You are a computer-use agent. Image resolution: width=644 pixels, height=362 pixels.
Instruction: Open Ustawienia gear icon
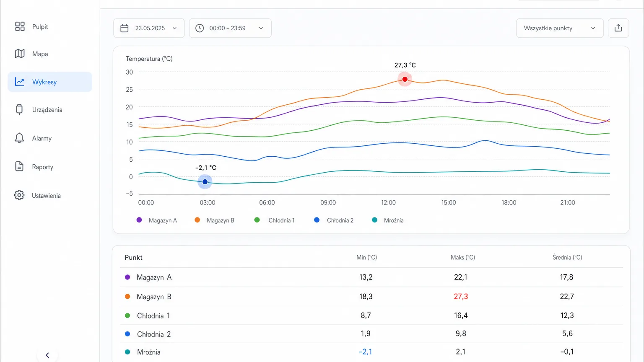[x=19, y=195]
